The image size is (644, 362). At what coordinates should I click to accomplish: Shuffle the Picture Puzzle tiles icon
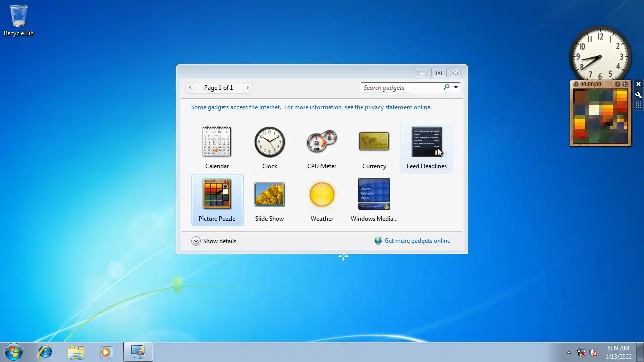coord(625,84)
